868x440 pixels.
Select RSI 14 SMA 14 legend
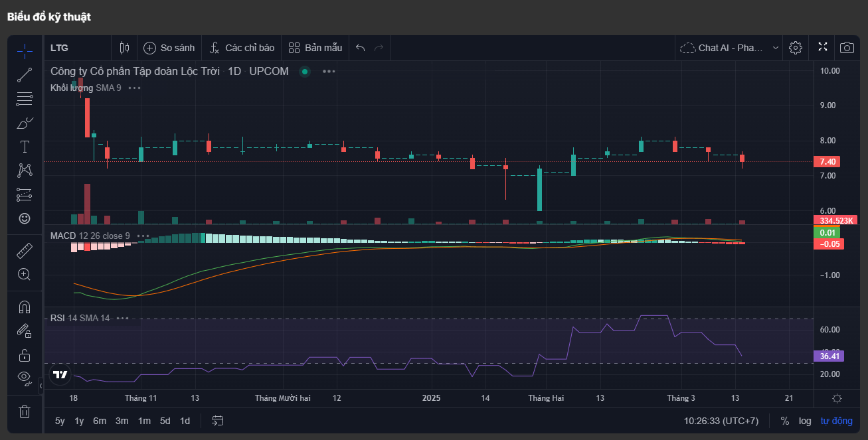tap(80, 318)
